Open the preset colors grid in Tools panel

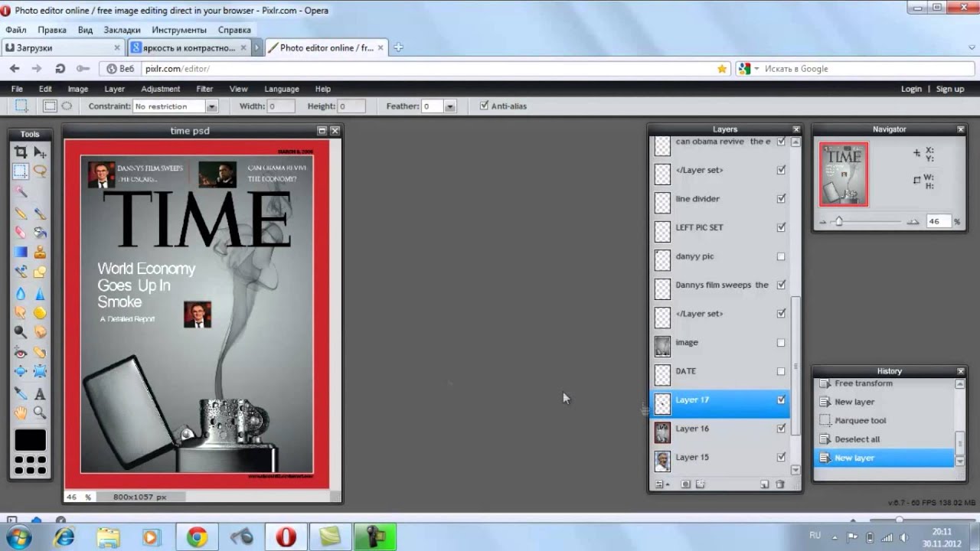click(x=31, y=465)
